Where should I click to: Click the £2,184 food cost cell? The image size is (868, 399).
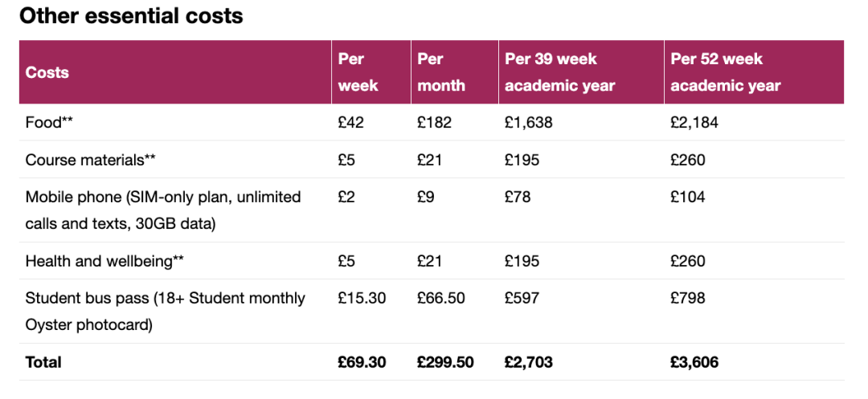coord(694,122)
